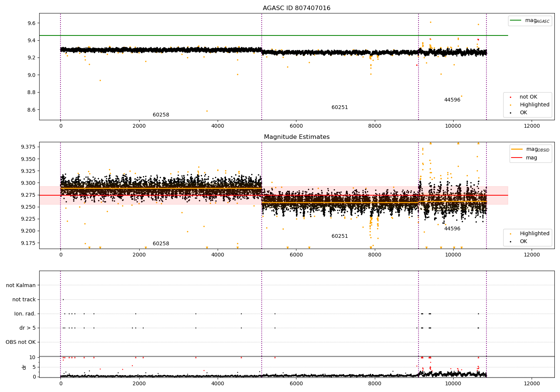Click the green line sample in top legend
This screenshot has width=560, height=392.
click(516, 21)
